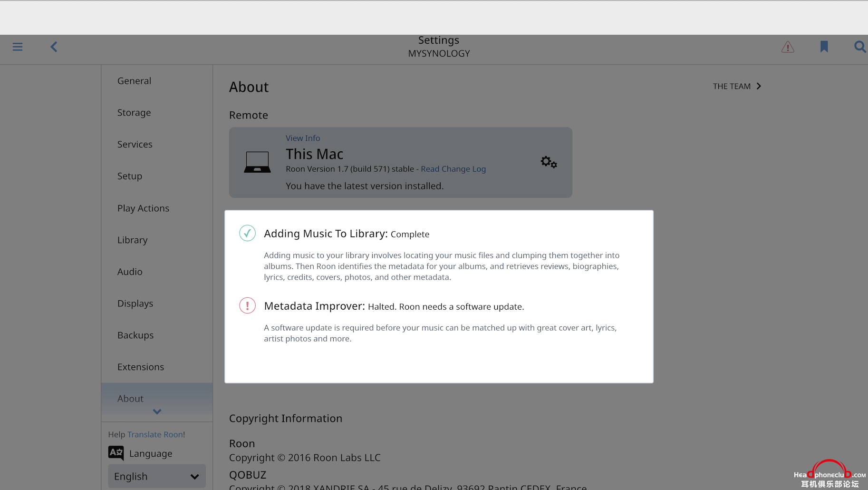Open the bookmarks icon
Image resolution: width=868 pixels, height=490 pixels.
coord(824,47)
